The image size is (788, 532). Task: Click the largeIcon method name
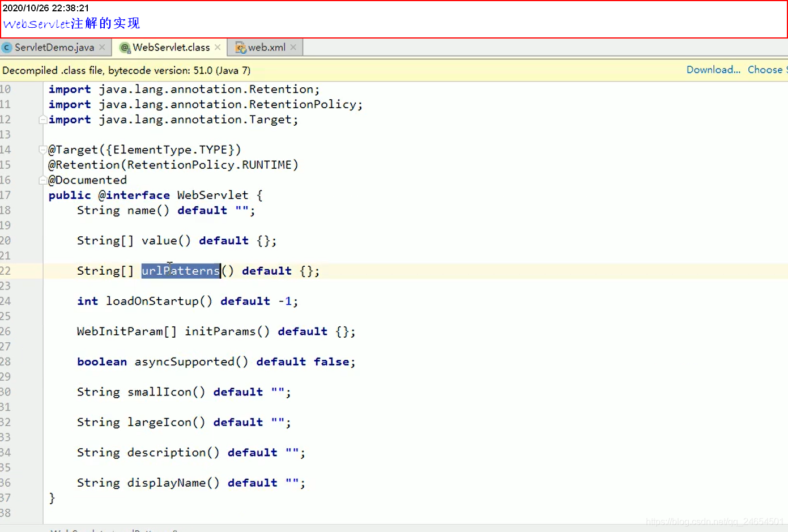pos(160,422)
